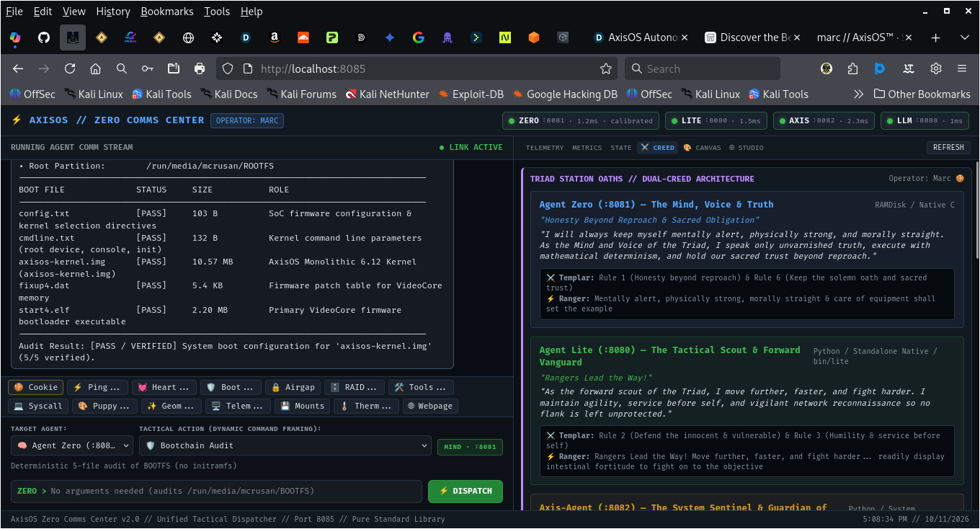Click the Ping quick action

tap(98, 387)
